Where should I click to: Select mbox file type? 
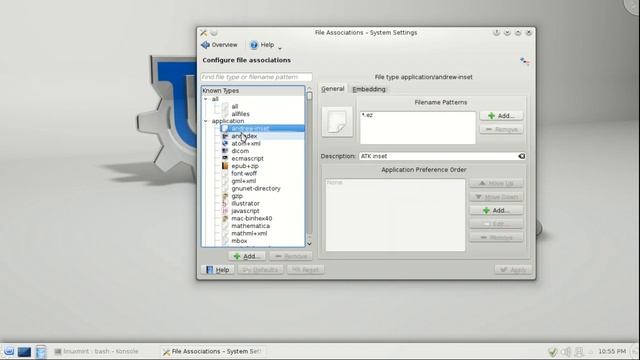(x=239, y=241)
